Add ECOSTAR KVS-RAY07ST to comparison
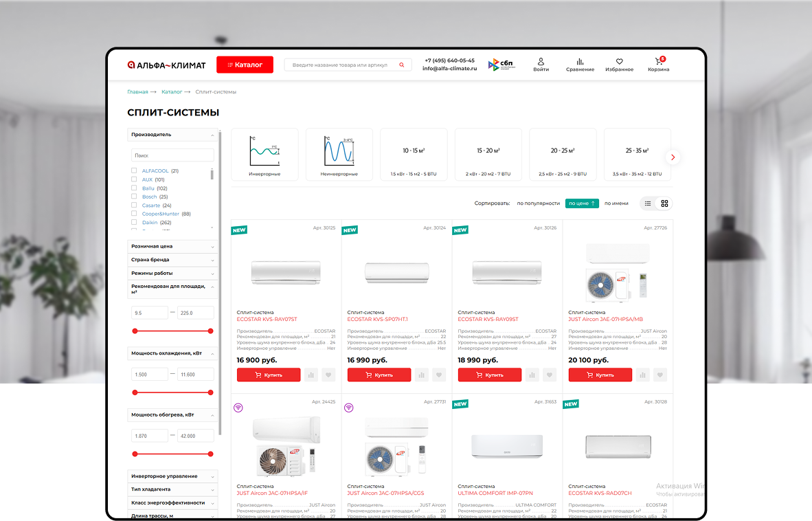 coord(311,375)
